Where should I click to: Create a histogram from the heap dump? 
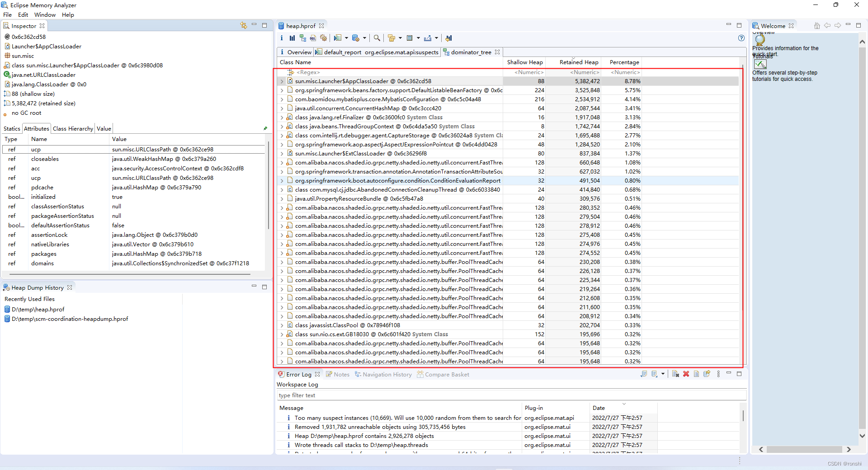292,38
